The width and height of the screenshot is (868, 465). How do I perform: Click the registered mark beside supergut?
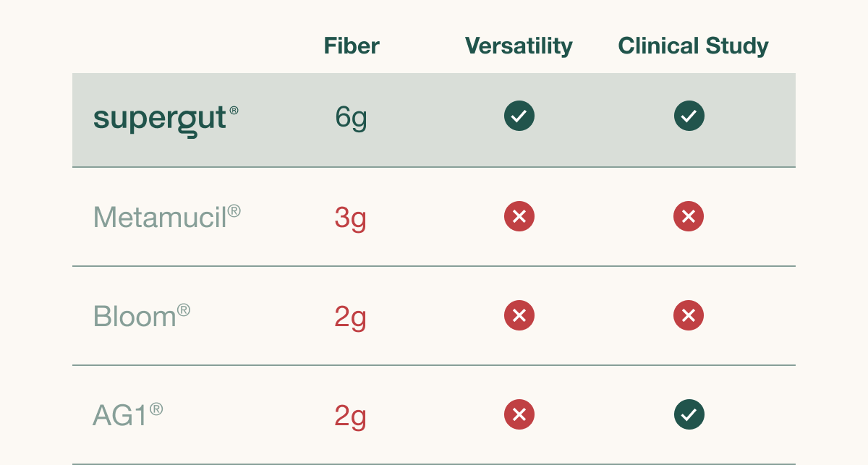234,111
